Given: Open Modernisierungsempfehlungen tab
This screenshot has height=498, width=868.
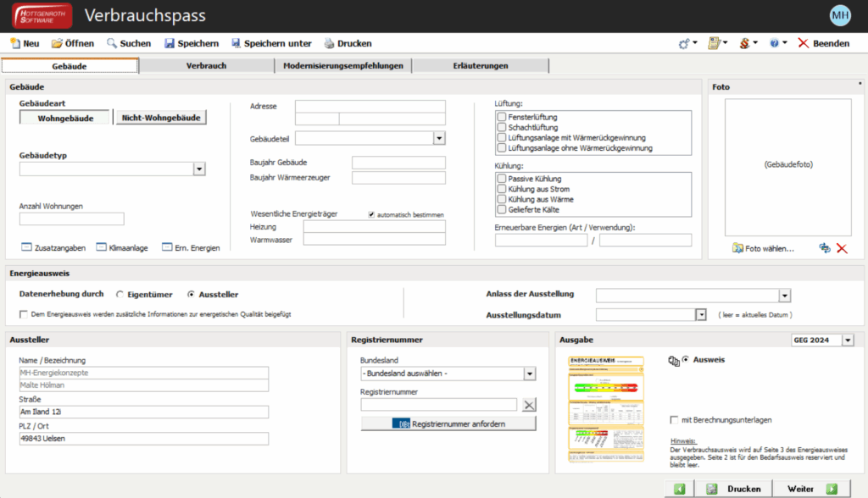Looking at the screenshot, I should [x=344, y=65].
